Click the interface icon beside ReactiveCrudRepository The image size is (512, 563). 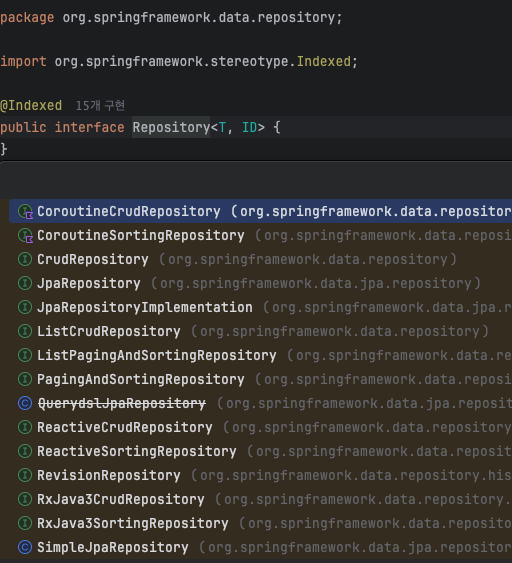tap(25, 427)
